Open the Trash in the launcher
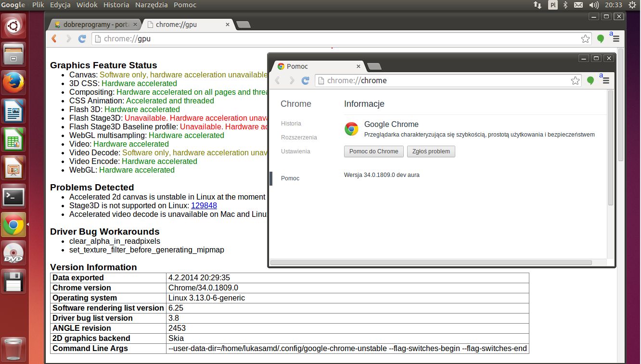This screenshot has width=641, height=364. coord(13,349)
